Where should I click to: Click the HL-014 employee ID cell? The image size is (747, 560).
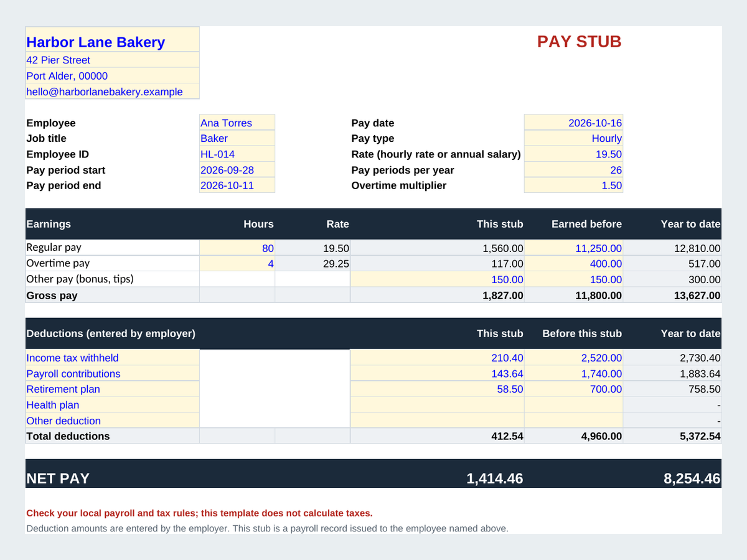(x=237, y=154)
